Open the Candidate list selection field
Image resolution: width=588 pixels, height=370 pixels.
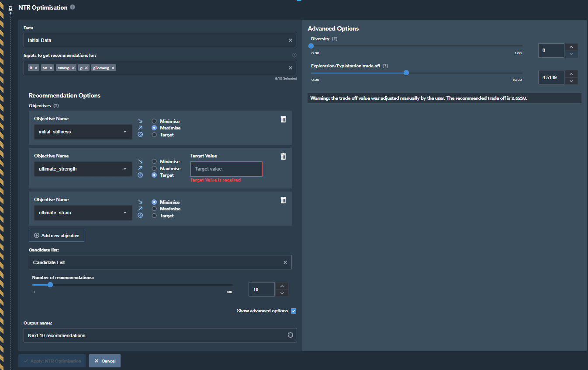tap(160, 262)
